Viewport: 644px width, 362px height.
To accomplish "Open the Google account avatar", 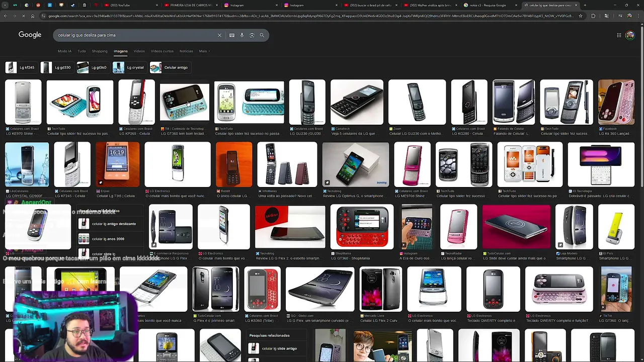I will click(x=630, y=35).
